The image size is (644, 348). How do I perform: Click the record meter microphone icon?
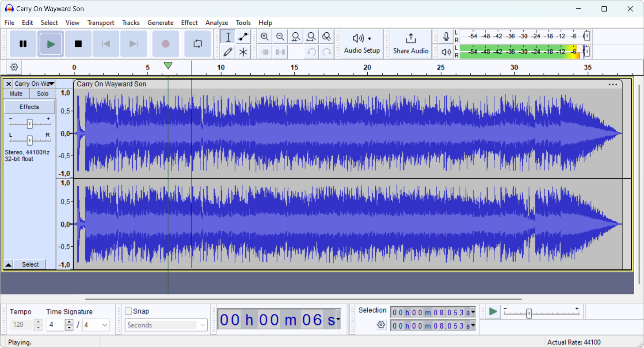pos(446,37)
